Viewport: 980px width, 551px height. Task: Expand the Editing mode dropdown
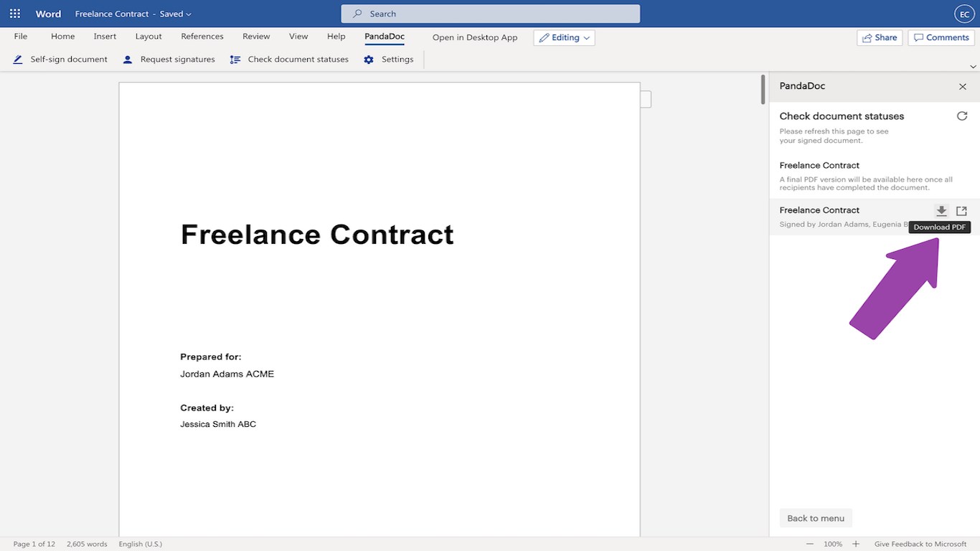click(x=564, y=37)
